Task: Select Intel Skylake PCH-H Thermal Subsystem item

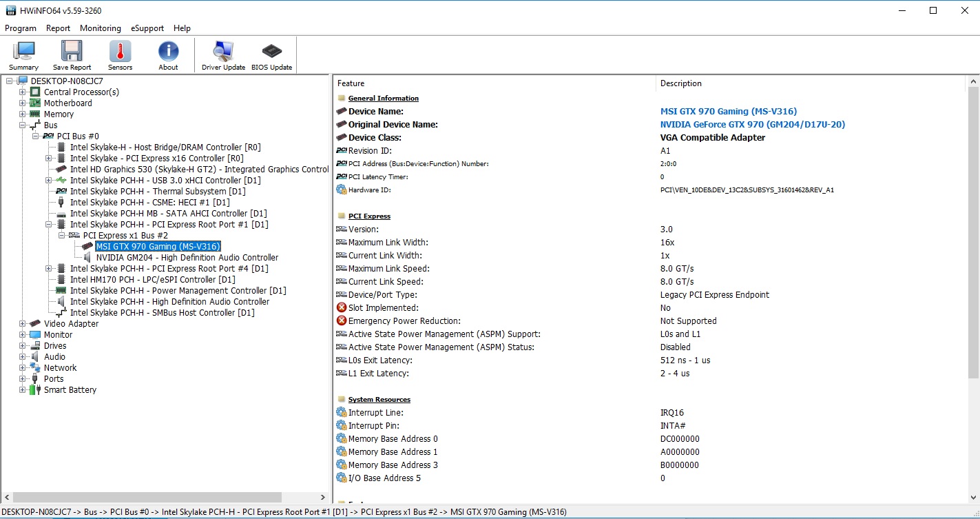Action: (158, 192)
